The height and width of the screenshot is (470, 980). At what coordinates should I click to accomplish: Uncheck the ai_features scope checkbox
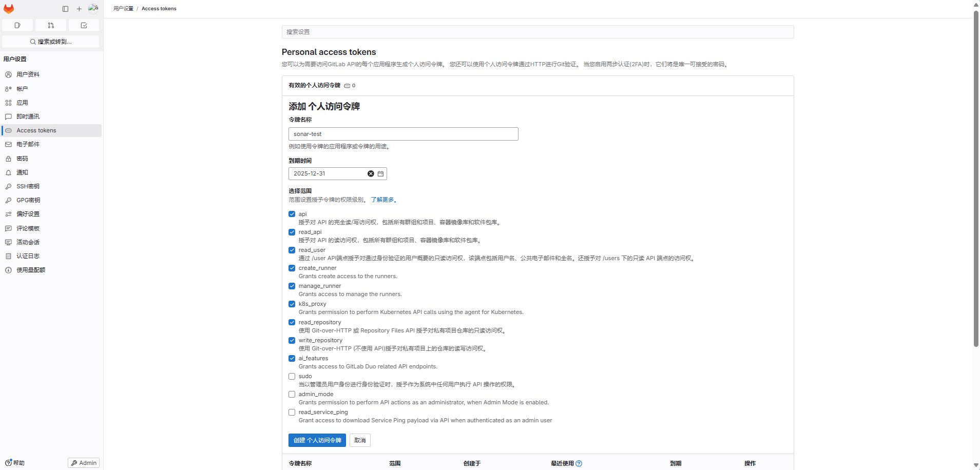pyautogui.click(x=292, y=358)
